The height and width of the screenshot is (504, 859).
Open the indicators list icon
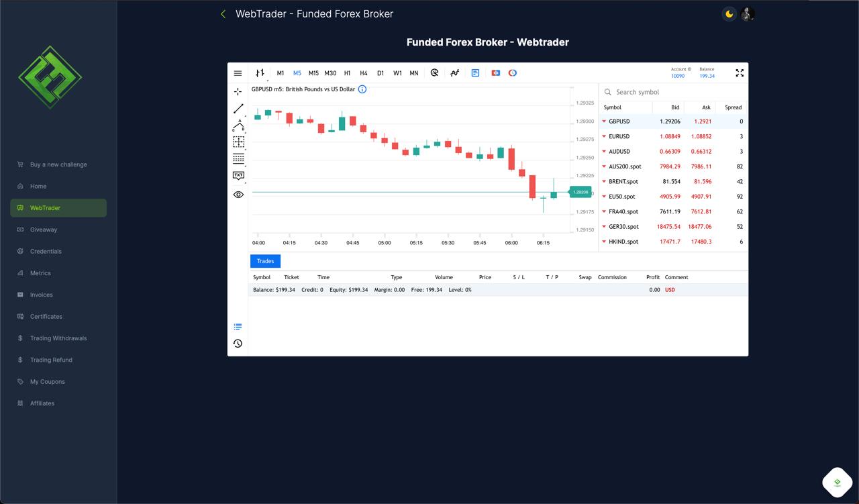[454, 73]
